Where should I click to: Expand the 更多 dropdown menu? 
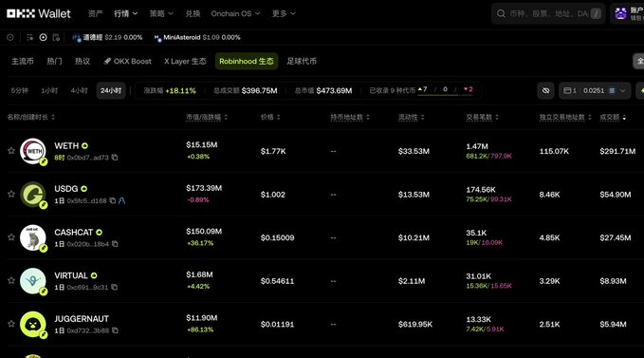284,13
